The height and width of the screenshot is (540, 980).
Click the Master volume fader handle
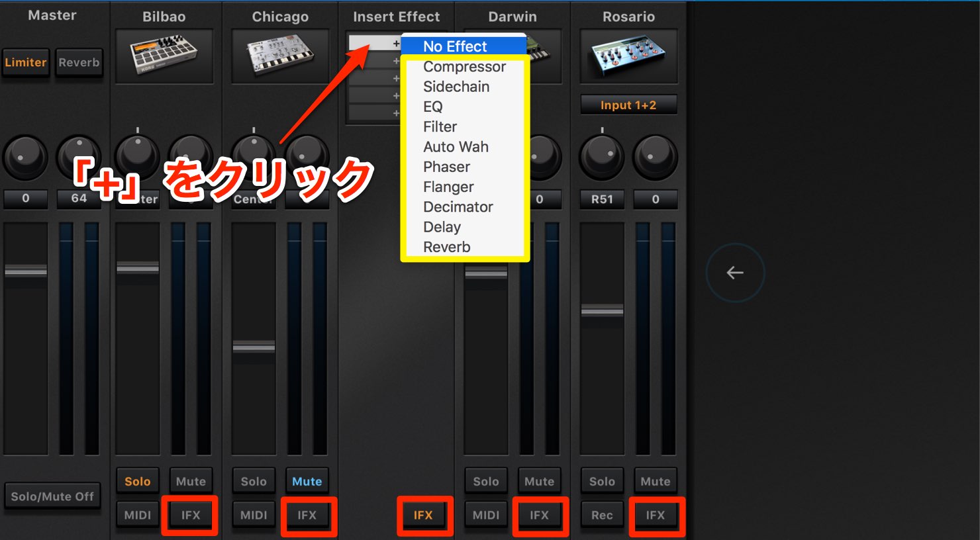pyautogui.click(x=26, y=271)
